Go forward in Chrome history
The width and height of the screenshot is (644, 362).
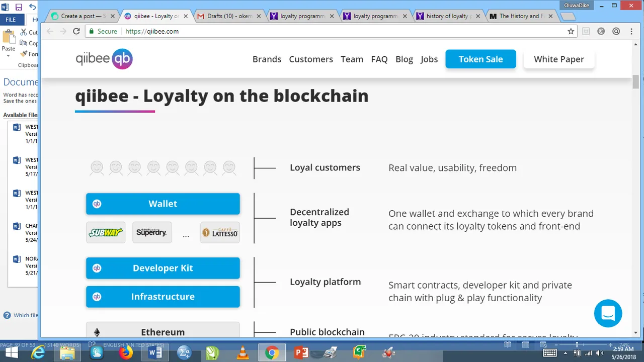pos(63,31)
